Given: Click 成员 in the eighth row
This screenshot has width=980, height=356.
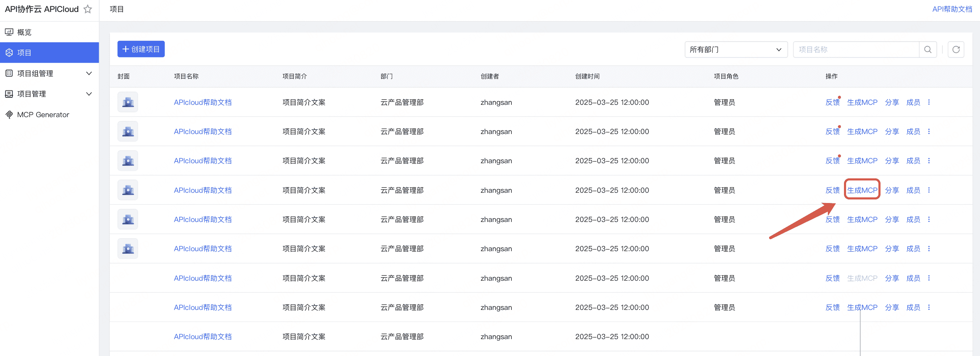Looking at the screenshot, I should [913, 307].
